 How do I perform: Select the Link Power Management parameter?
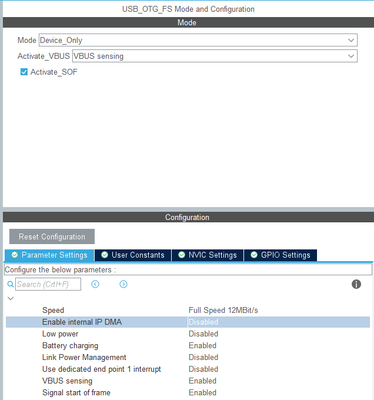84,357
